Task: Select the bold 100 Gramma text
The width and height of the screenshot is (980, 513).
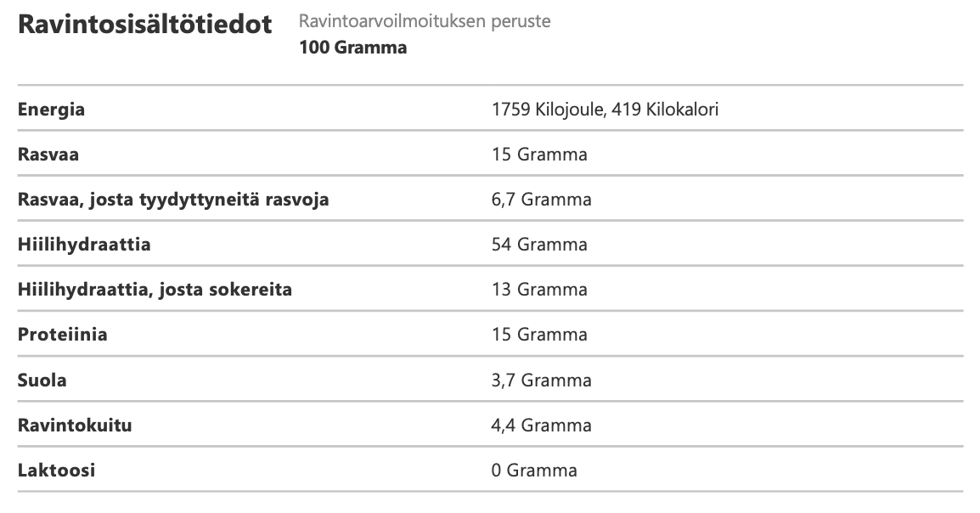Action: pyautogui.click(x=352, y=48)
